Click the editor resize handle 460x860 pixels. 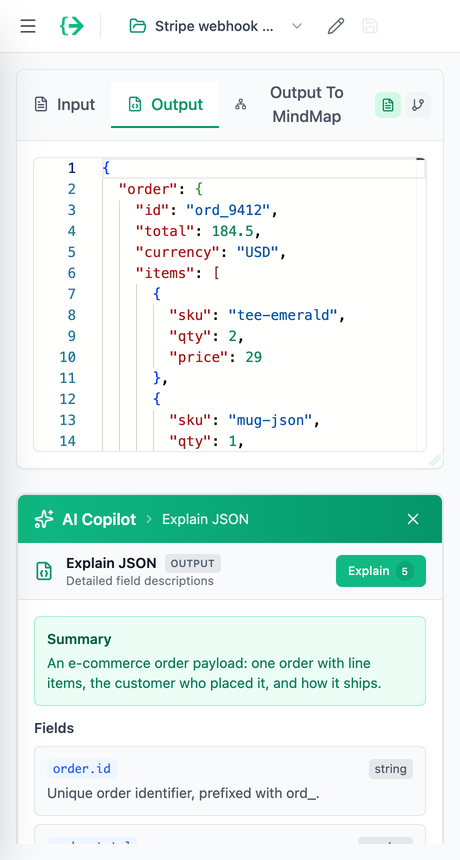pos(435,460)
